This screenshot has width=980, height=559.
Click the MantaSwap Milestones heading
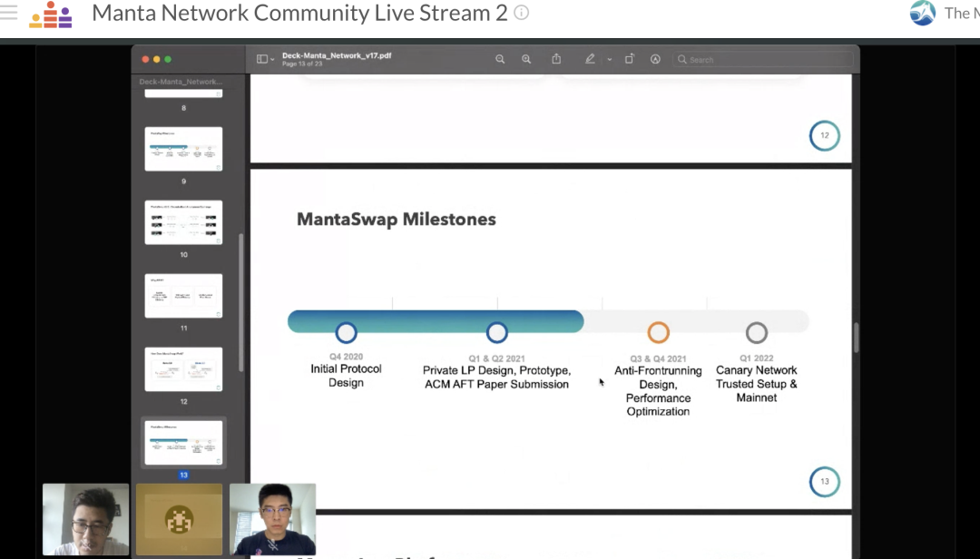tap(397, 220)
